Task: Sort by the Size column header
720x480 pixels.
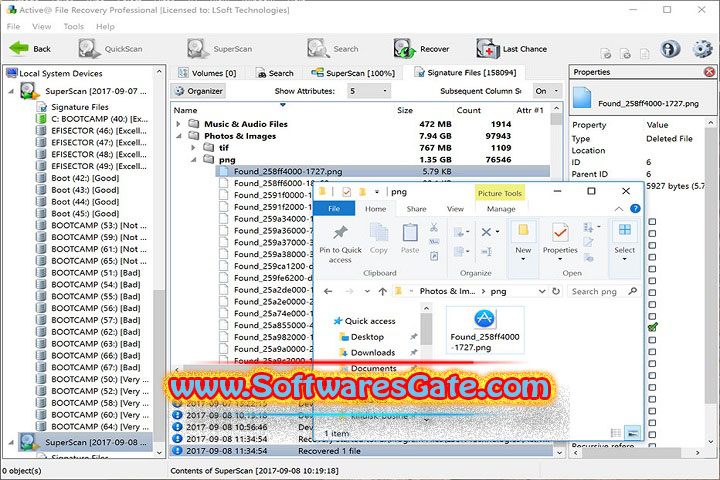Action: point(405,110)
